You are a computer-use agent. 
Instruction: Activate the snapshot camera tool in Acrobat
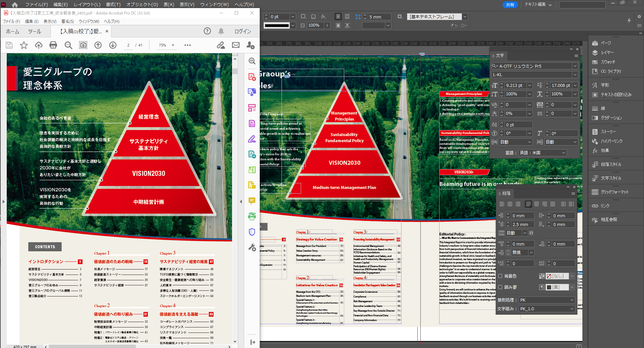click(83, 45)
